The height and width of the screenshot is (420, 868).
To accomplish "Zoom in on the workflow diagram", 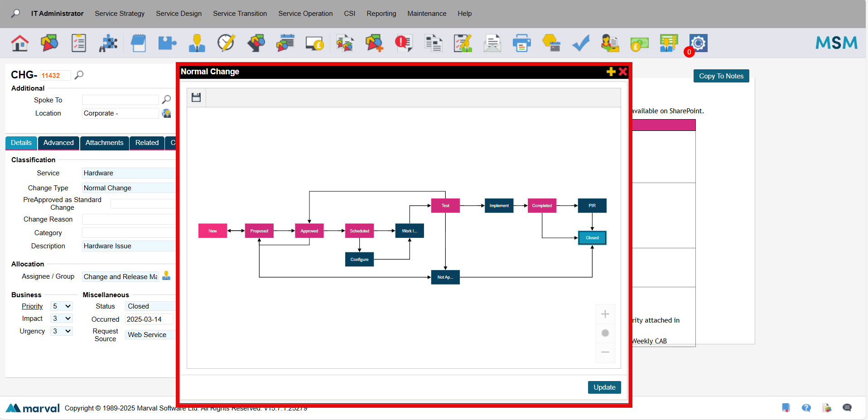I will 605,314.
